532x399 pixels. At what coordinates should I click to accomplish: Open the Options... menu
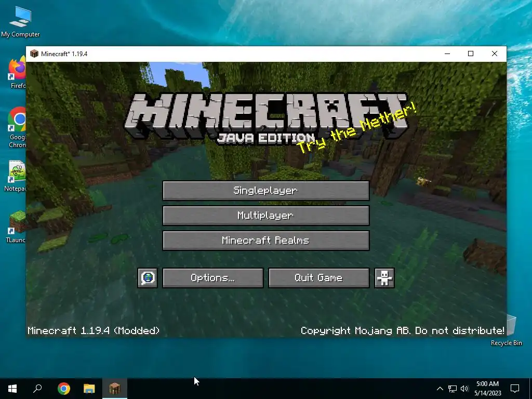[x=212, y=278]
